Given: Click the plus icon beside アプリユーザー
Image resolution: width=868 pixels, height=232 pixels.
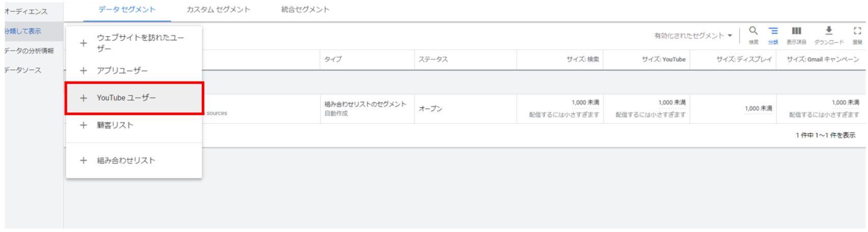Looking at the screenshot, I should pyautogui.click(x=84, y=71).
